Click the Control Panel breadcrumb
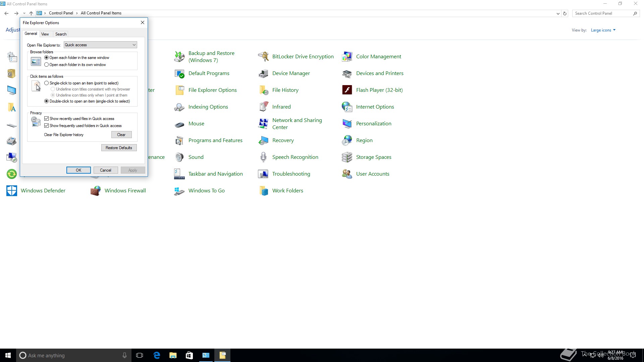 [x=61, y=13]
